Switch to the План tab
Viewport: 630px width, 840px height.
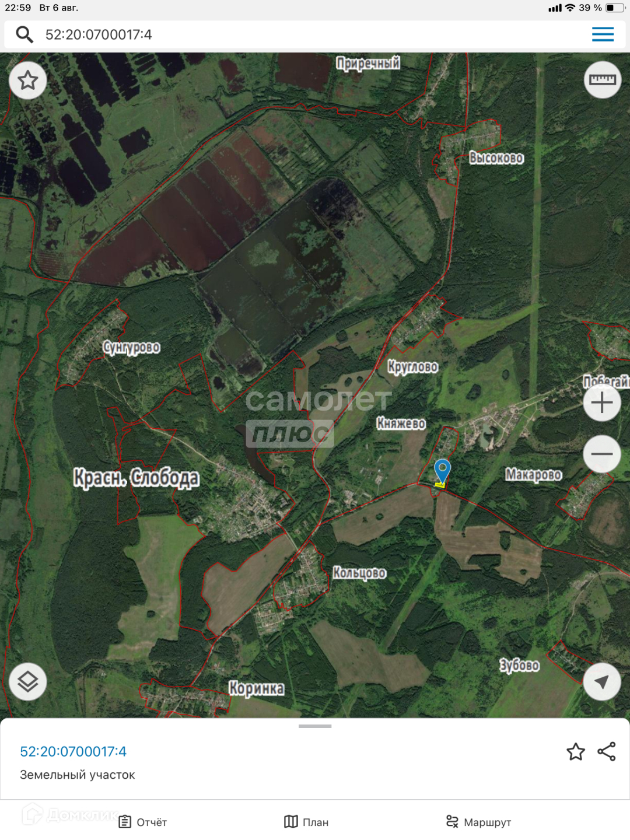point(306,822)
